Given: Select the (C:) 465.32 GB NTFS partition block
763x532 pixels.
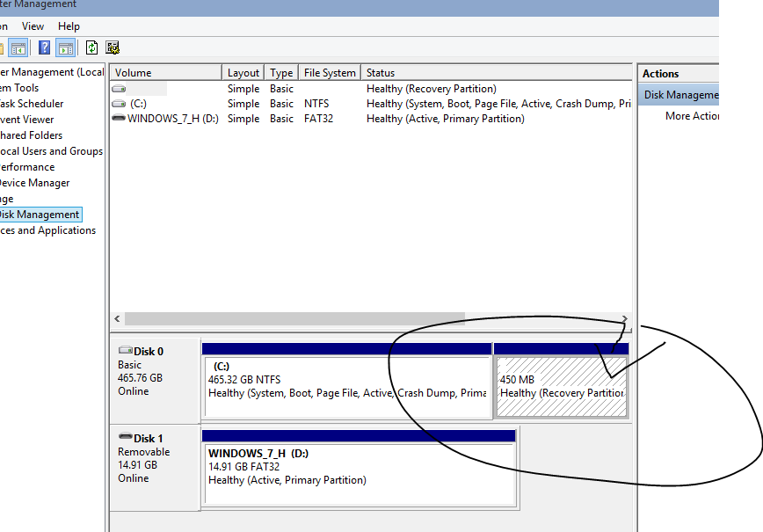Looking at the screenshot, I should tap(347, 380).
